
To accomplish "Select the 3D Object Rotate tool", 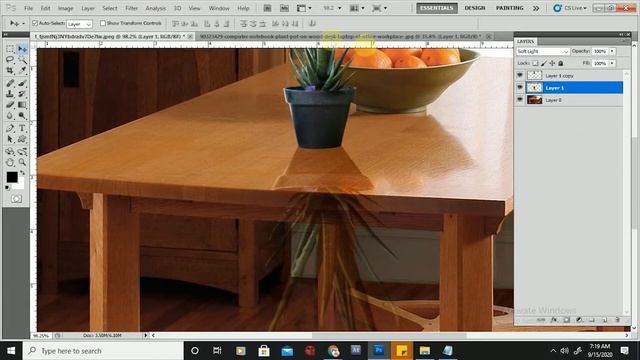I will click(x=10, y=151).
